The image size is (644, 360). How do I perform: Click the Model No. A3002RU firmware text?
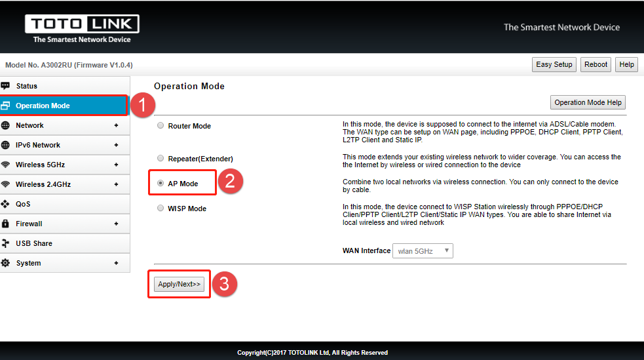pos(69,65)
